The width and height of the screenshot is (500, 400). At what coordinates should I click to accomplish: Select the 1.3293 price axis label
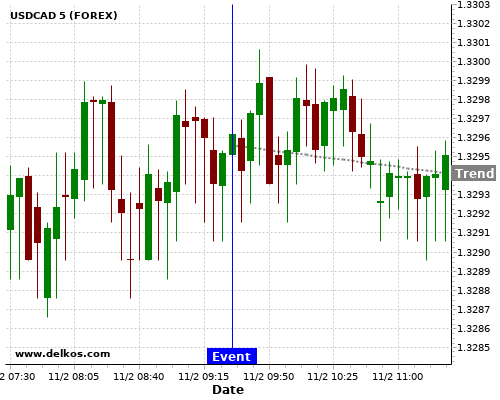pyautogui.click(x=473, y=194)
